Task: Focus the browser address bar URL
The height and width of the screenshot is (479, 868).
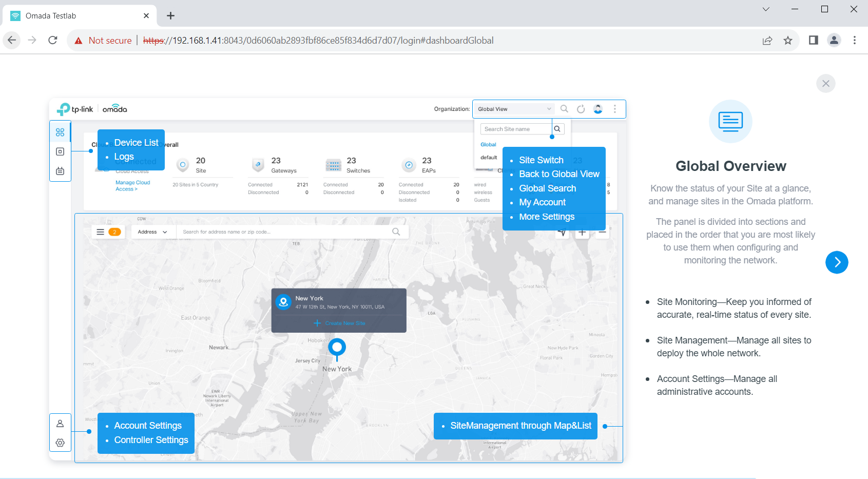Action: (318, 41)
